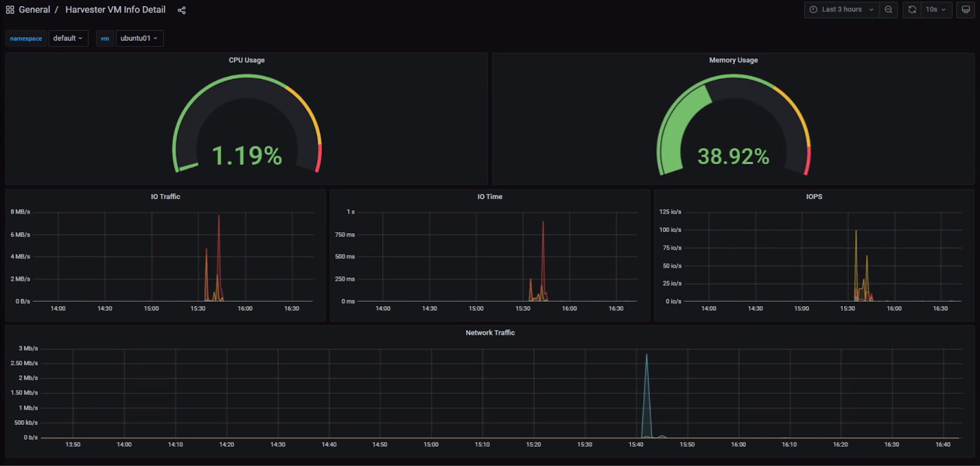
Task: Open the 10s refresh interval dropdown
Action: (936, 10)
